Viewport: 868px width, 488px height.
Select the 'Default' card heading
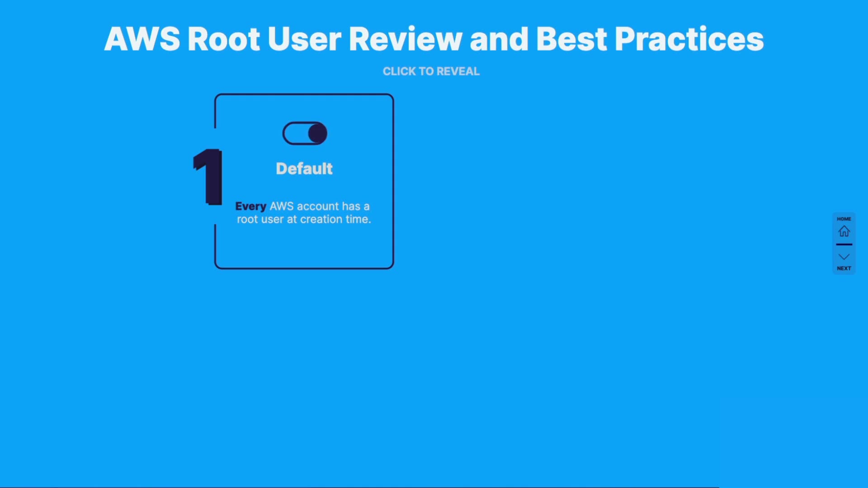click(304, 169)
